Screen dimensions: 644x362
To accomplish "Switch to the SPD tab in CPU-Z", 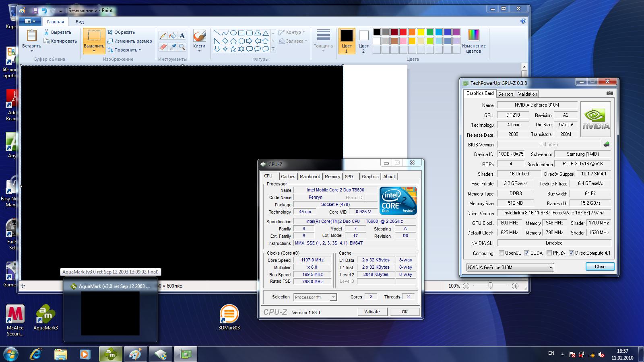I will [349, 177].
